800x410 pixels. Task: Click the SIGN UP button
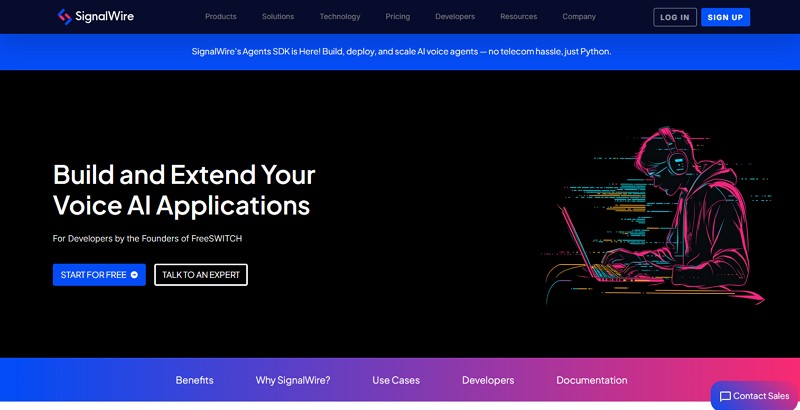[725, 17]
